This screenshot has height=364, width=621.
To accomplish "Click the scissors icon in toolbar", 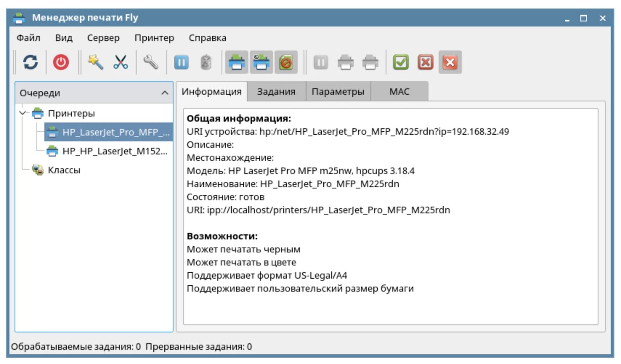I will (x=121, y=62).
